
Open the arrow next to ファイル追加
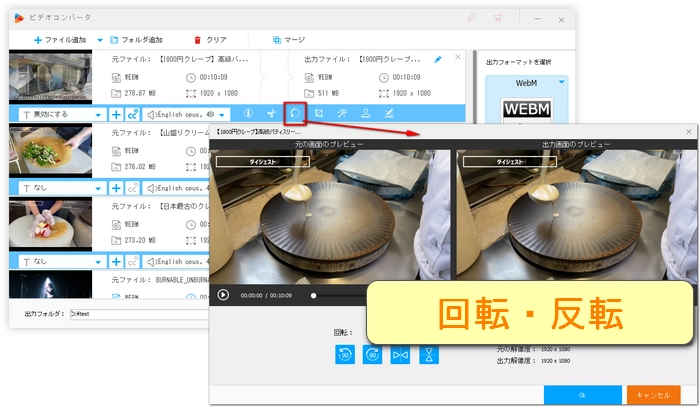pos(98,40)
